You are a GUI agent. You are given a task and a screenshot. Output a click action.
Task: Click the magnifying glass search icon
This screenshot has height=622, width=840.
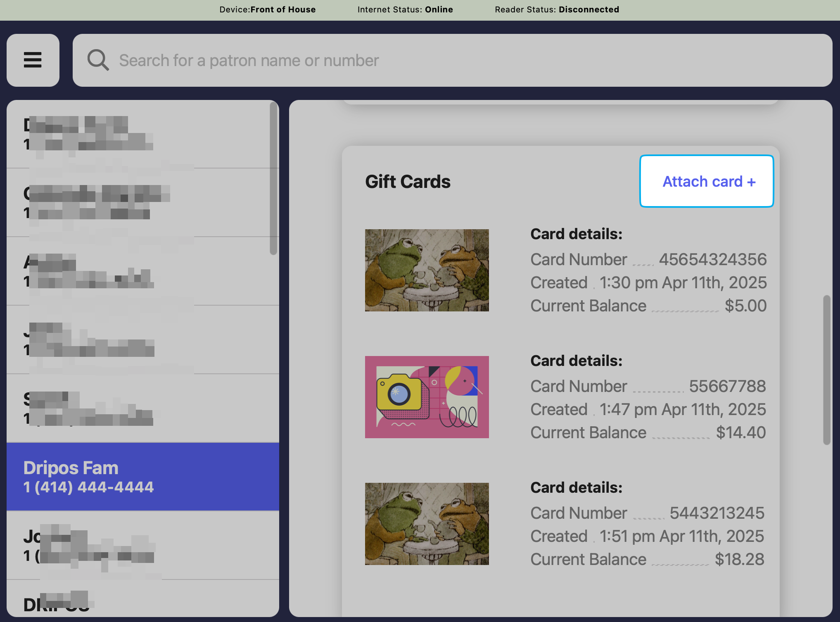coord(98,60)
